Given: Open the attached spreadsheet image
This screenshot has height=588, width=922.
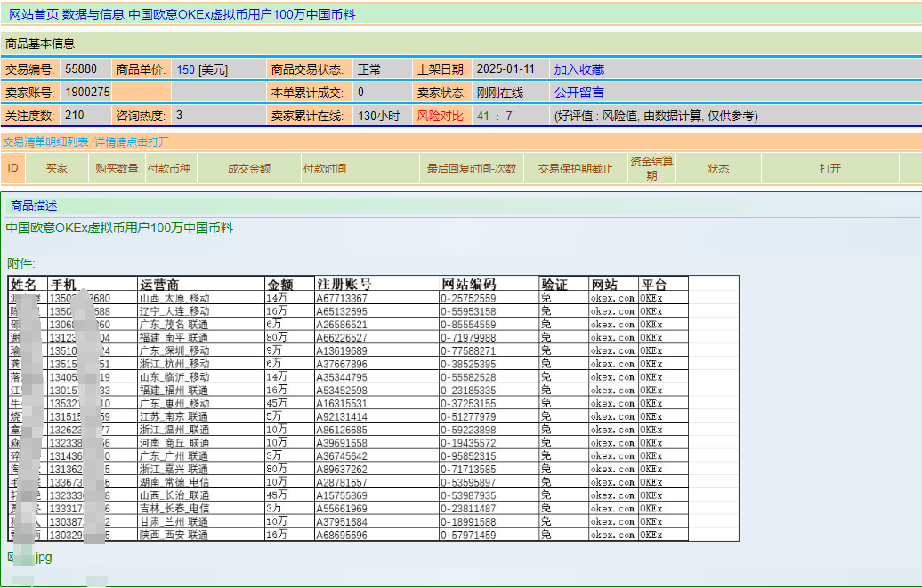Looking at the screenshot, I should pyautogui.click(x=374, y=408).
